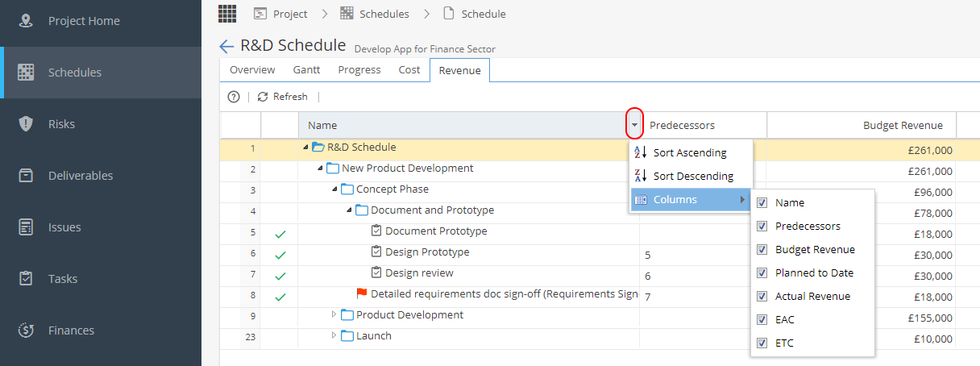Expand the Launch tree node
The height and width of the screenshot is (366, 980).
click(335, 335)
